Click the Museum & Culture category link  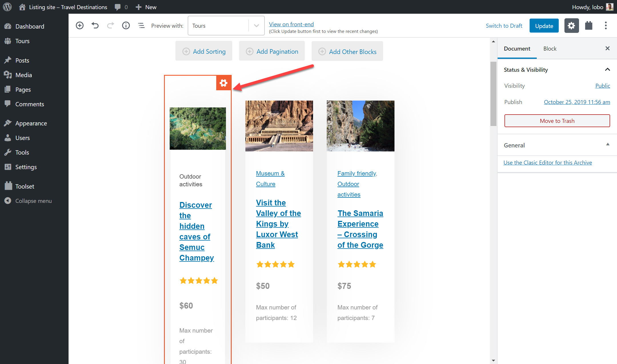click(270, 179)
